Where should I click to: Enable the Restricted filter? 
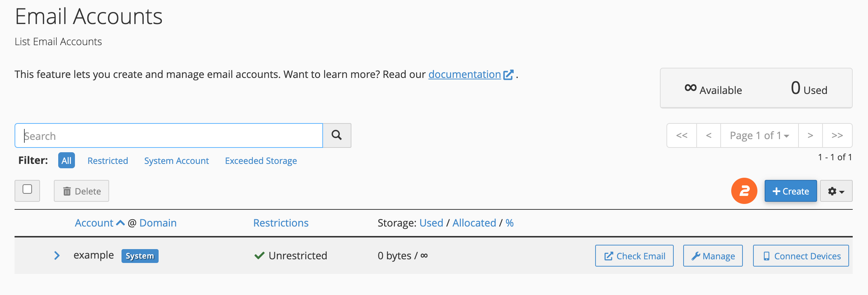coord(107,160)
